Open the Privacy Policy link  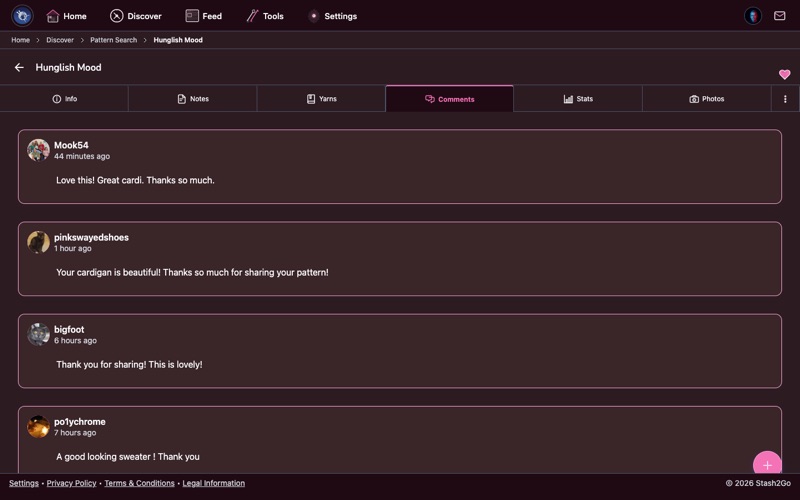pos(71,483)
